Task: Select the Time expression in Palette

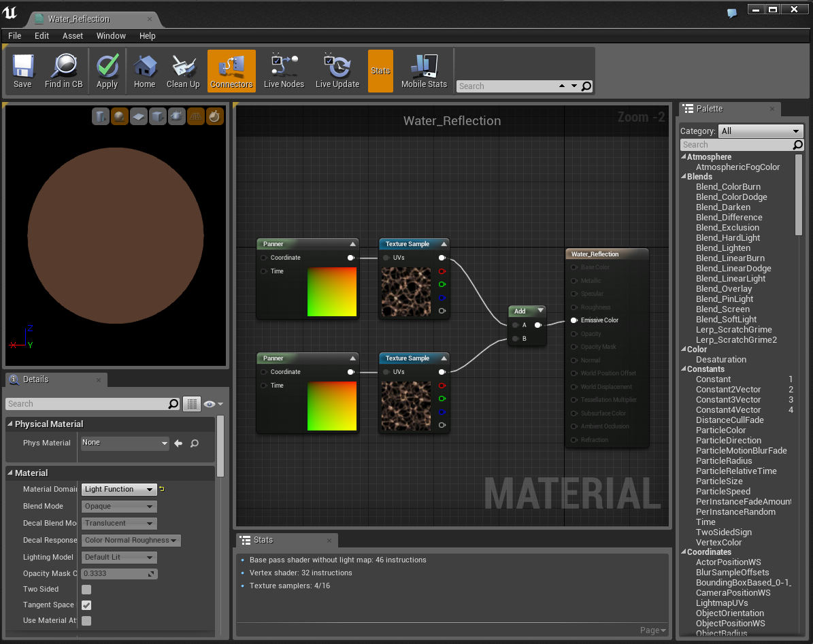Action: 705,522
